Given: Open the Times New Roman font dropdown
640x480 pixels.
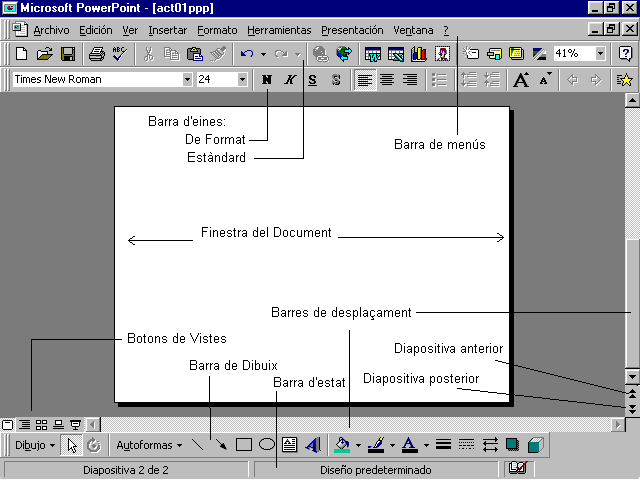Looking at the screenshot, I should click(x=187, y=80).
